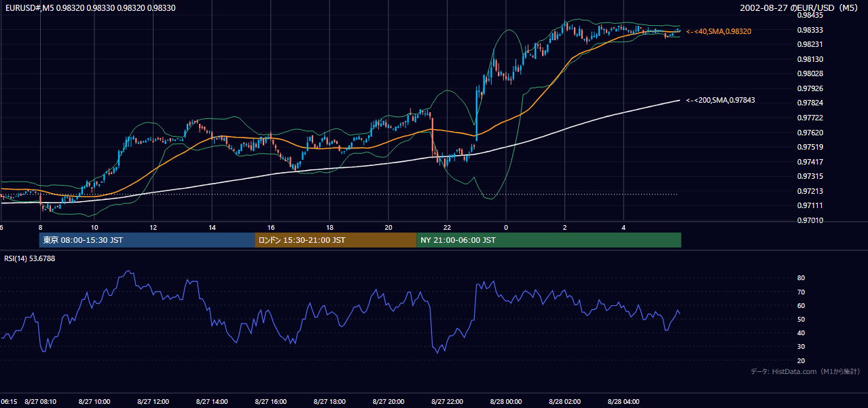
Task: Select the 40 SMA value label 0.98320
Action: [x=719, y=31]
